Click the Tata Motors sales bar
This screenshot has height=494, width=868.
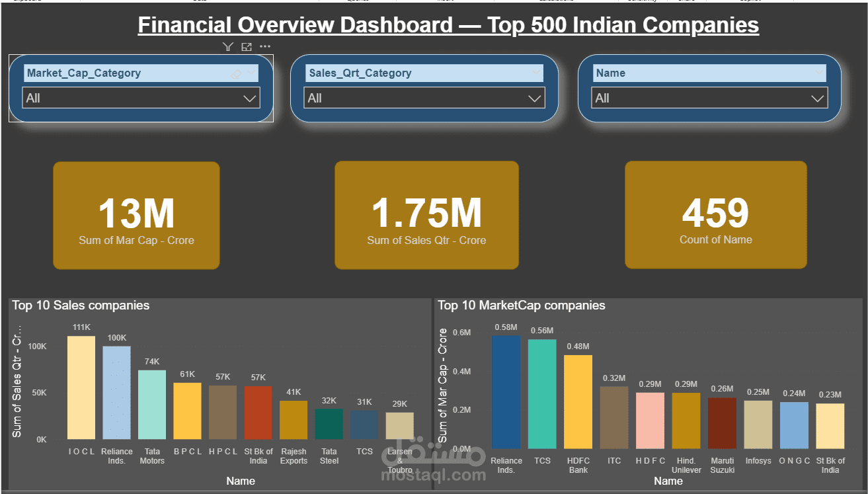(x=152, y=405)
